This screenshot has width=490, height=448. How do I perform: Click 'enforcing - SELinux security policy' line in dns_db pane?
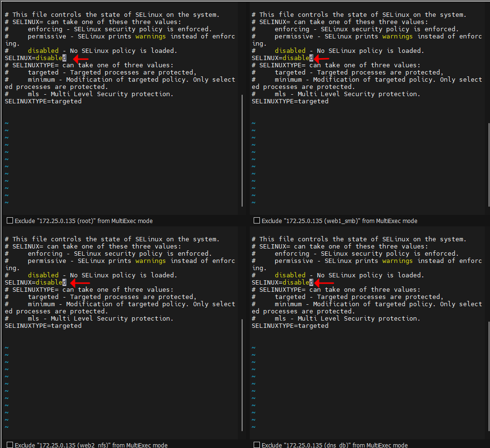tap(355, 253)
